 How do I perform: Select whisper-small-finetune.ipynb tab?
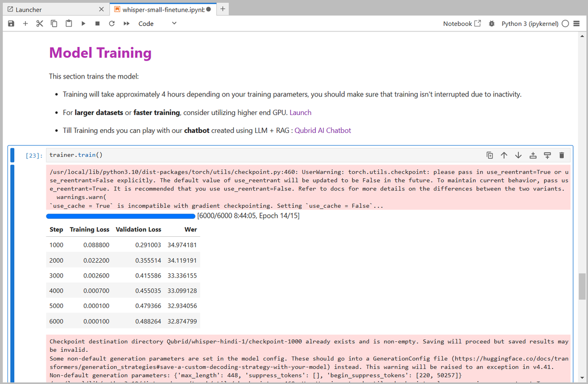(x=163, y=9)
